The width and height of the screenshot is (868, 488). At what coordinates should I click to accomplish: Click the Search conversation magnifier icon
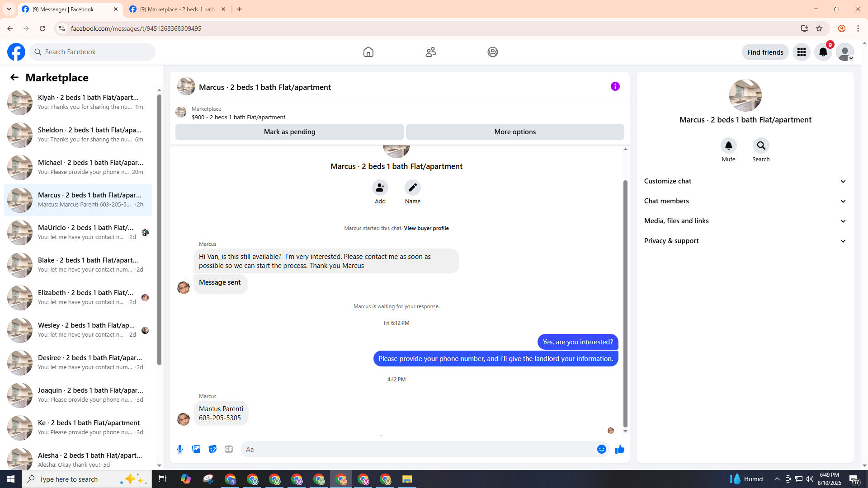pyautogui.click(x=761, y=146)
